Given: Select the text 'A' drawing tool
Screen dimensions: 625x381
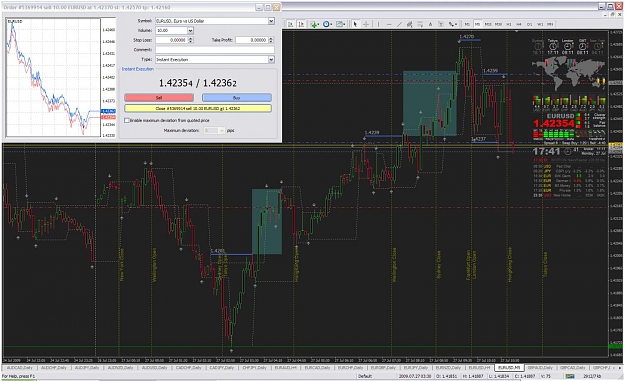Looking at the screenshot, I should pos(430,24).
